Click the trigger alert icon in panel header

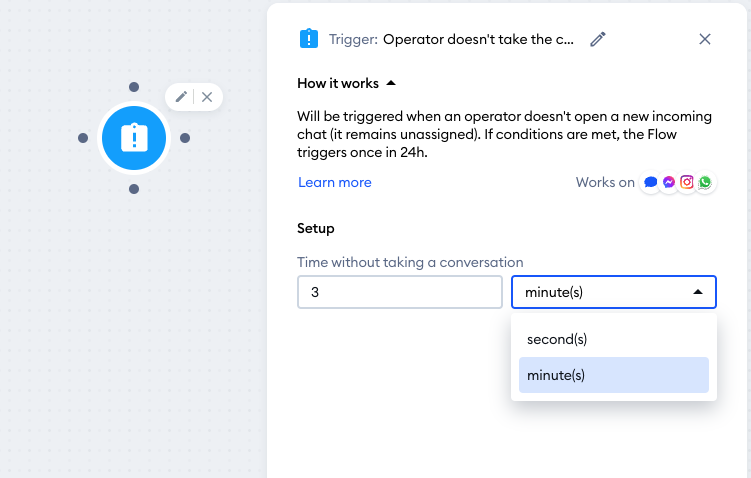click(309, 39)
